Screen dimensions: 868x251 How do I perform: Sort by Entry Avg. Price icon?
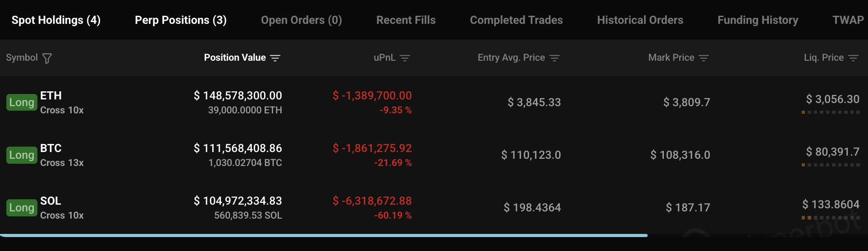[x=554, y=58]
